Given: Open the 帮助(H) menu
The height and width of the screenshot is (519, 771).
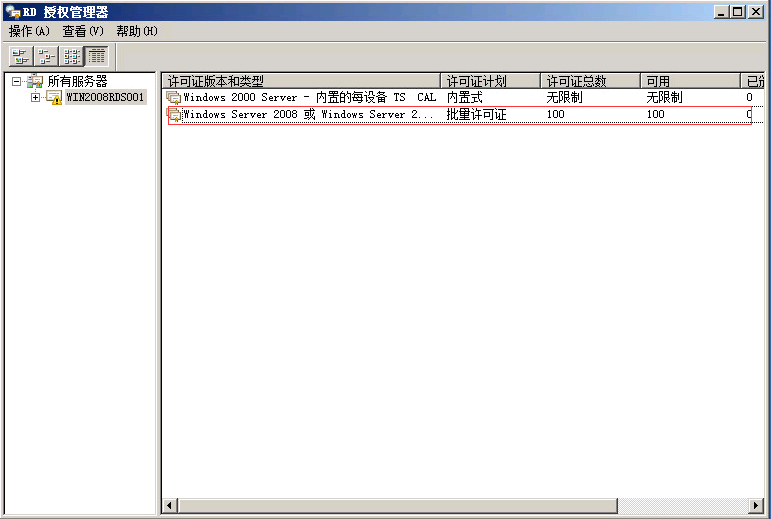Looking at the screenshot, I should pos(137,31).
